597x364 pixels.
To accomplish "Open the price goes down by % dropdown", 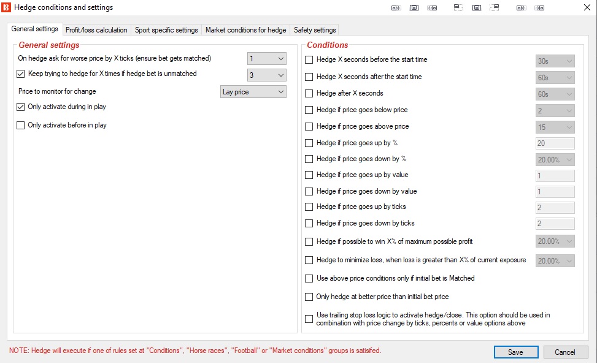I will 555,160.
